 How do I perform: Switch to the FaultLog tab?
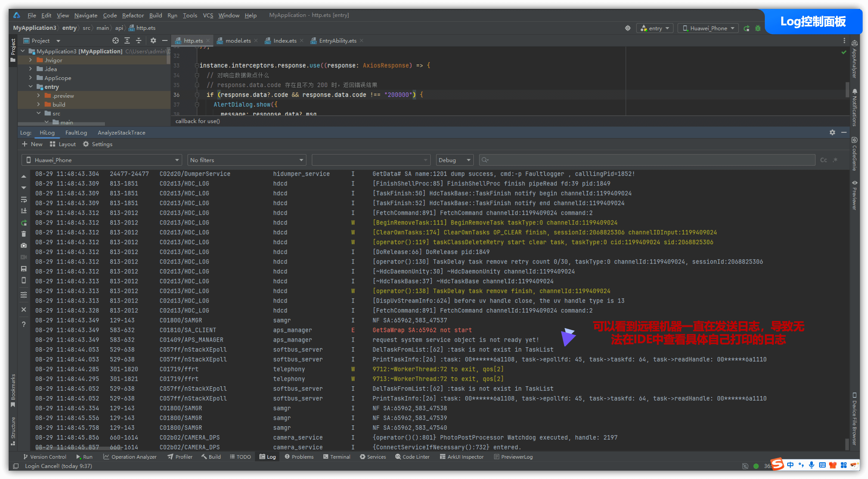click(x=76, y=132)
